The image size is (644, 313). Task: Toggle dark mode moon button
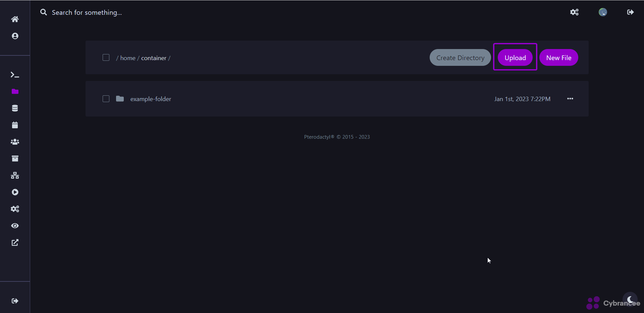point(630,299)
